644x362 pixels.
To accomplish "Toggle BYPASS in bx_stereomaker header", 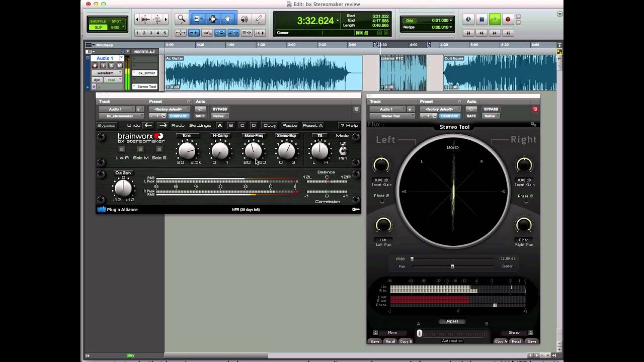I will [220, 109].
